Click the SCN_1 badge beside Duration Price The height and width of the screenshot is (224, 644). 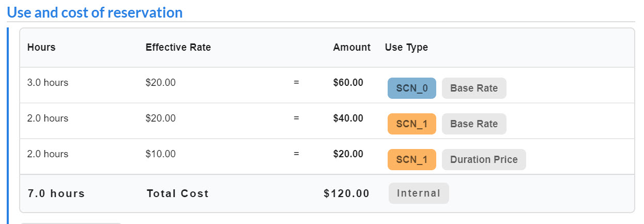point(412,159)
